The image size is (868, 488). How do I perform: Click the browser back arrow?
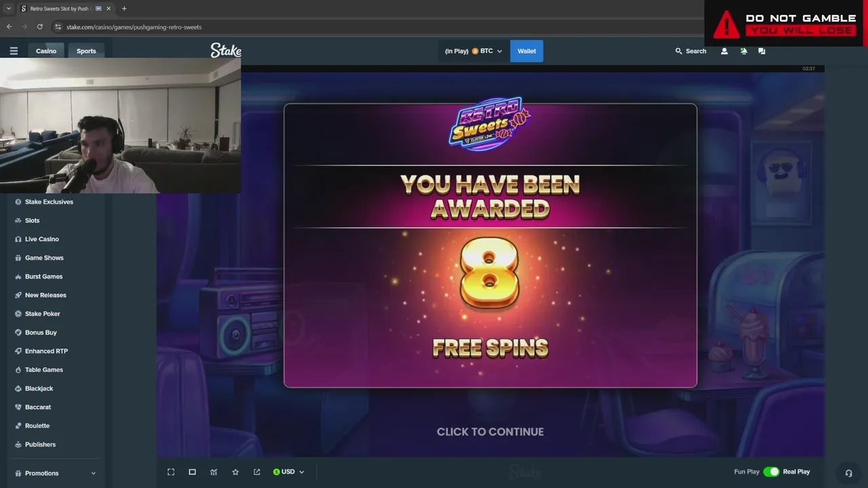[x=9, y=27]
